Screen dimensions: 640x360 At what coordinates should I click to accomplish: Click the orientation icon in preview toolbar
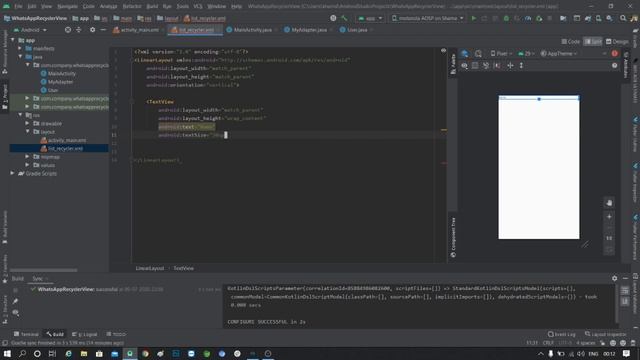[478, 53]
